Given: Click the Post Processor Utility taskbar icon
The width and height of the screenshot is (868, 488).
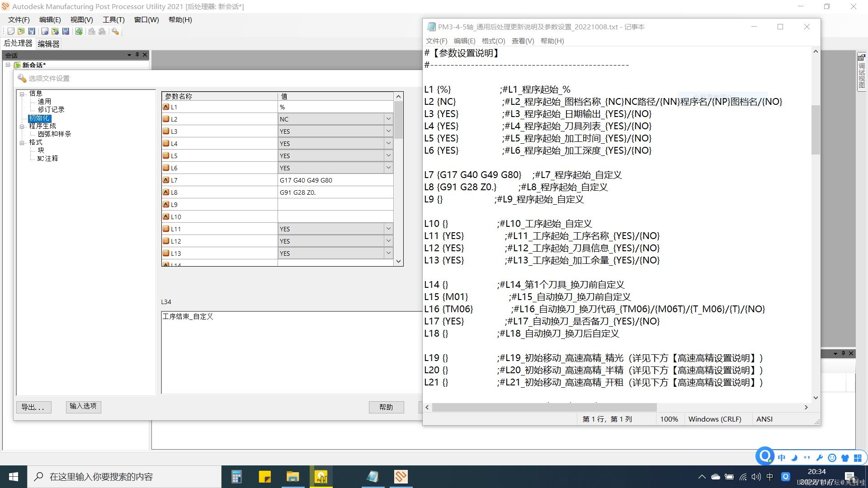Looking at the screenshot, I should click(401, 477).
